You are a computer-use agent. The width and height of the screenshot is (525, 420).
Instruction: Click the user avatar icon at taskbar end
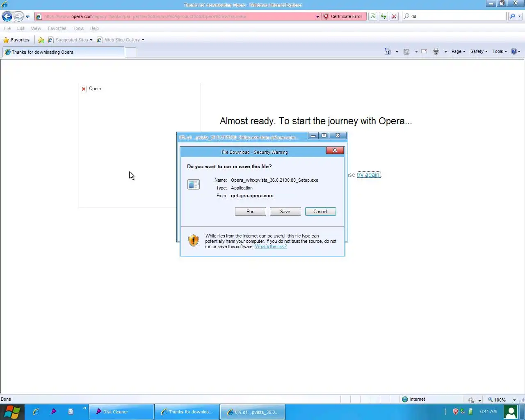point(511,412)
